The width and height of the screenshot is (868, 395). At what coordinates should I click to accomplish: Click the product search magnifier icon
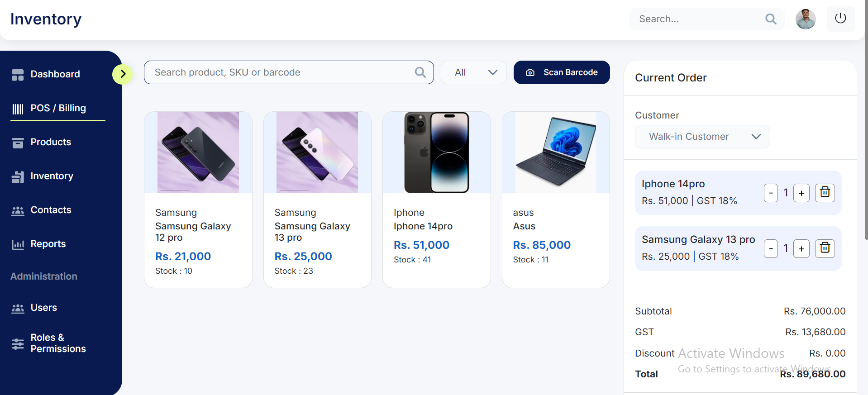coord(420,72)
